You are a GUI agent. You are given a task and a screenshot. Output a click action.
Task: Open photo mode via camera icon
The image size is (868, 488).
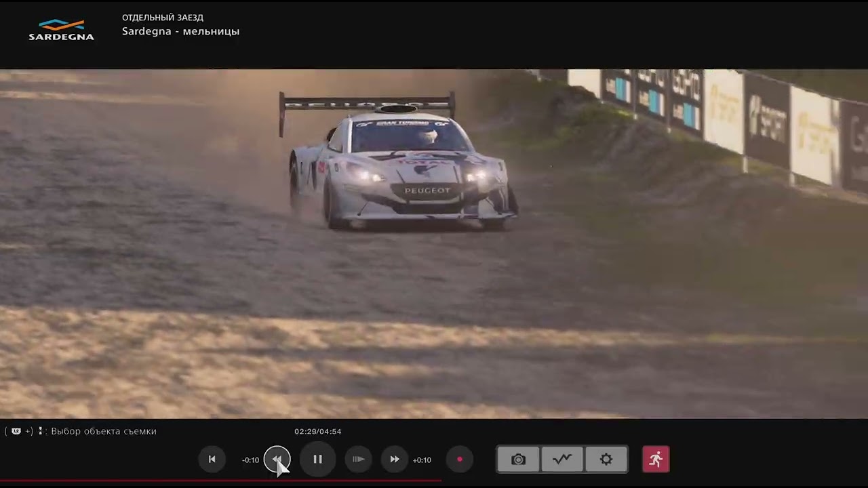tap(519, 459)
